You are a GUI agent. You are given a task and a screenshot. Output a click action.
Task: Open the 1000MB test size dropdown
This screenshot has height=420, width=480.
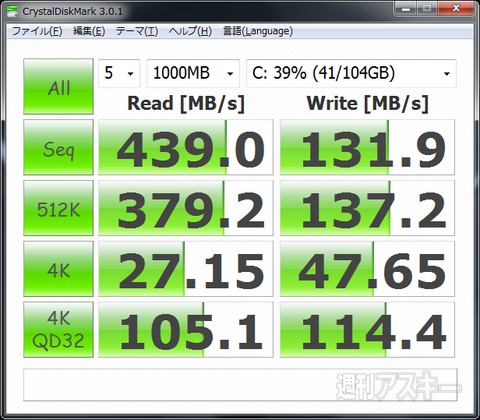[193, 73]
